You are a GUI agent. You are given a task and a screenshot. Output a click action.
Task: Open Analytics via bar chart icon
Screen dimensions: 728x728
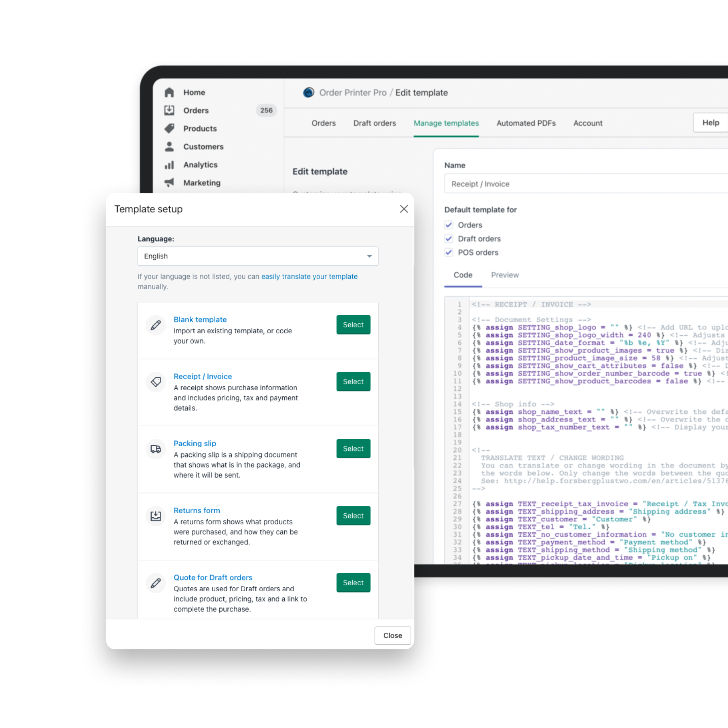(x=169, y=165)
